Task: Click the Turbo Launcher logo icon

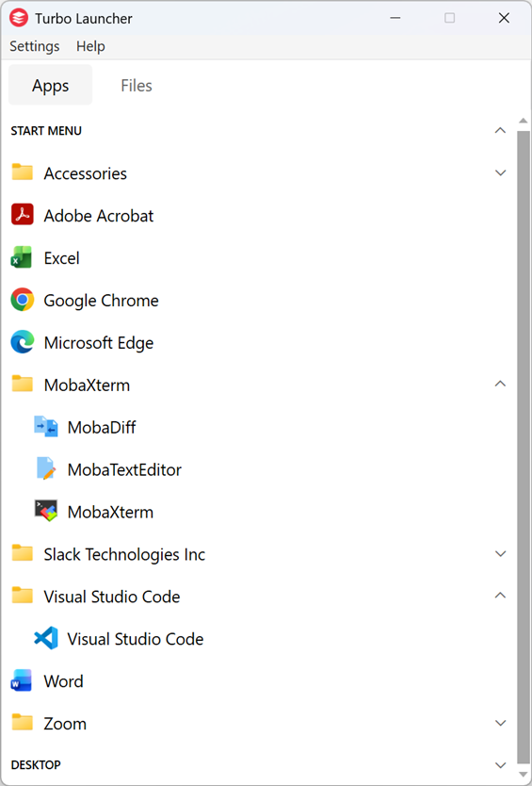Action: click(x=19, y=18)
